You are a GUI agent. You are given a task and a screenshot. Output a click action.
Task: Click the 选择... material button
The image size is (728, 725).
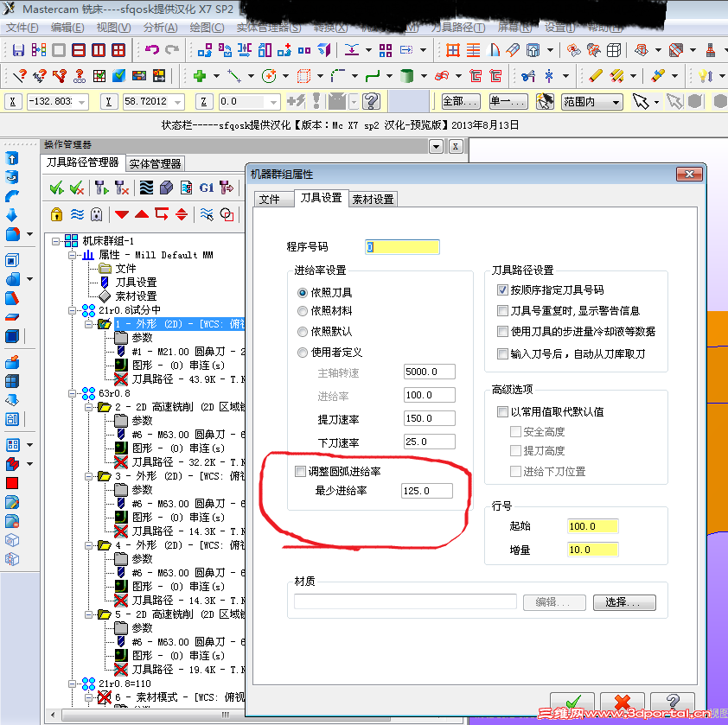point(624,602)
